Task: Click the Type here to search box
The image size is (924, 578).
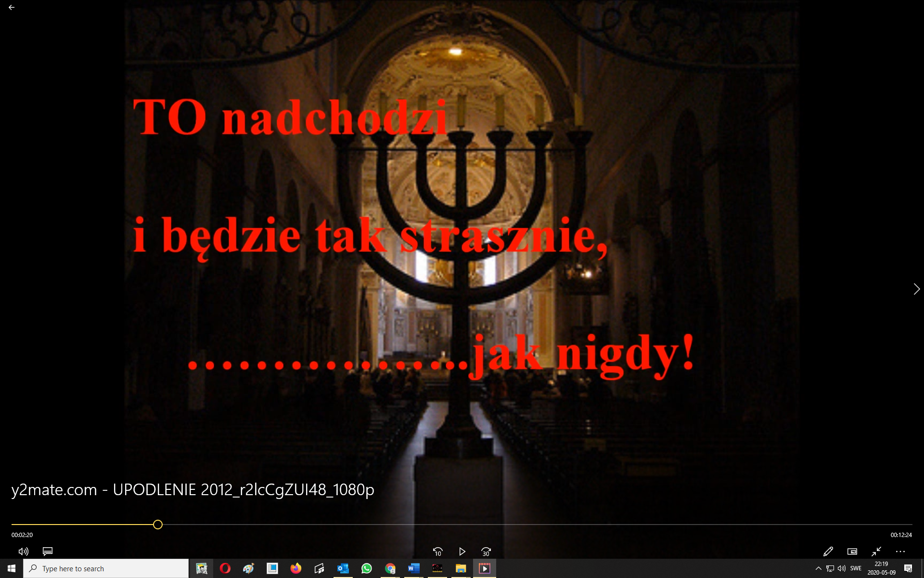Action: (106, 568)
